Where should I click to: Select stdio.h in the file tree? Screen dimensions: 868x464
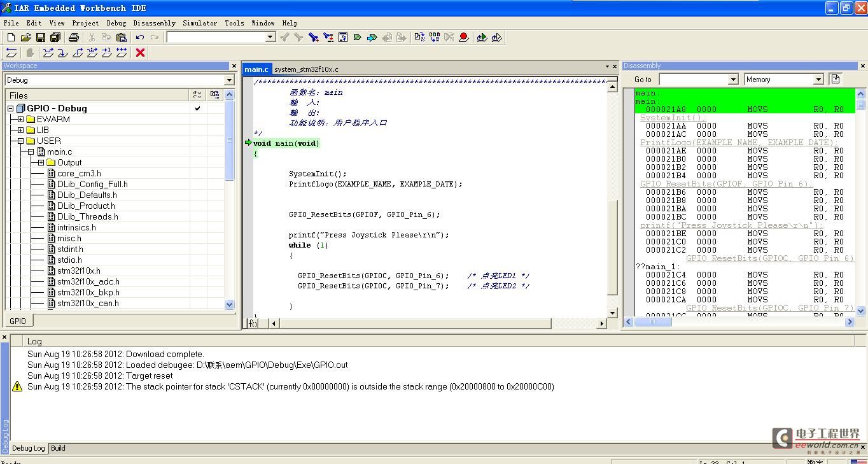69,260
